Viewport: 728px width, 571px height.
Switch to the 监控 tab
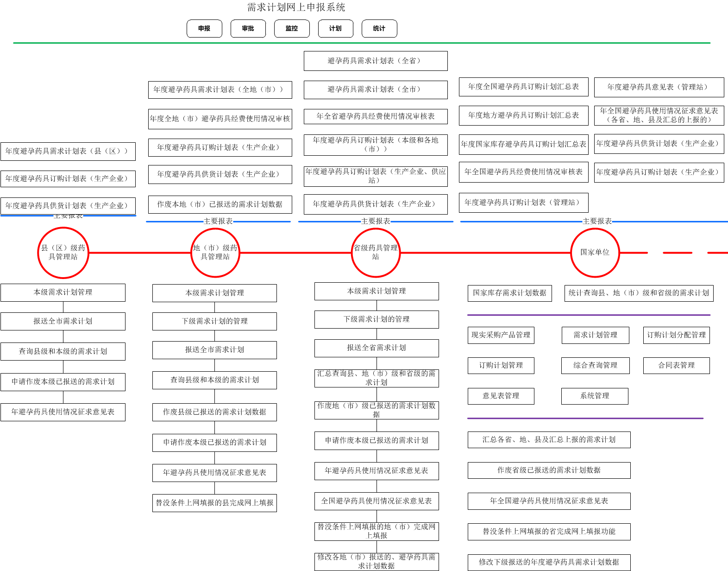click(x=292, y=29)
